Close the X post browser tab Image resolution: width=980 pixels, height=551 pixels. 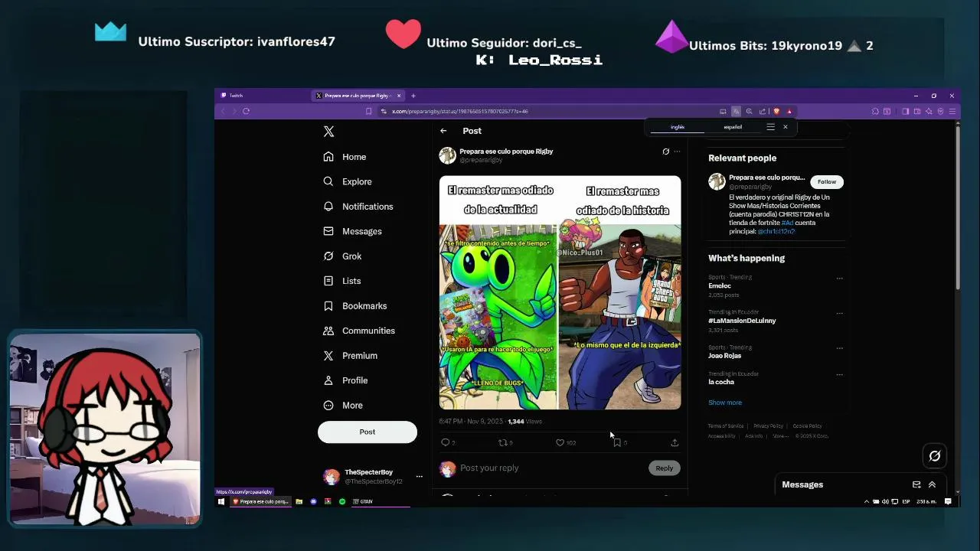[398, 96]
